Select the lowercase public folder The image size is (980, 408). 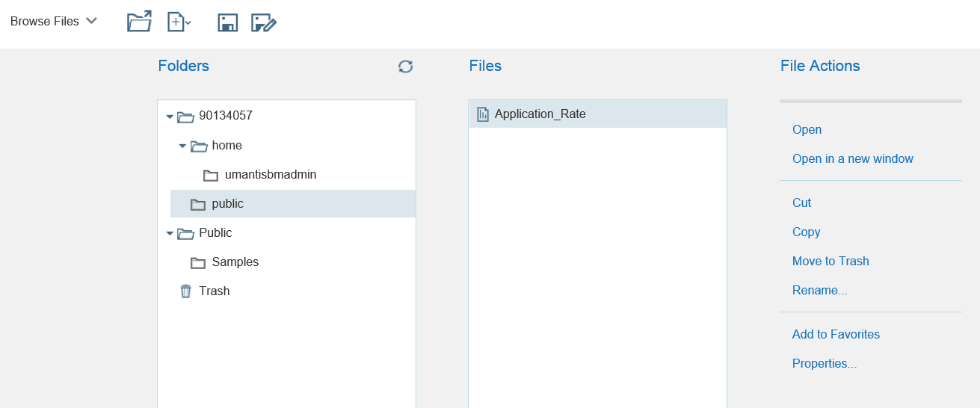click(x=227, y=204)
